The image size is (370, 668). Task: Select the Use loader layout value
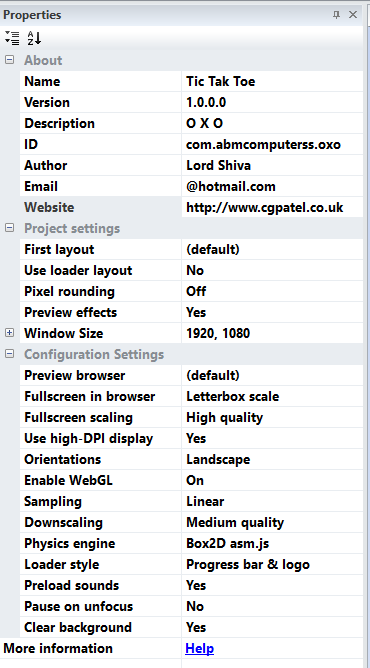click(x=272, y=270)
